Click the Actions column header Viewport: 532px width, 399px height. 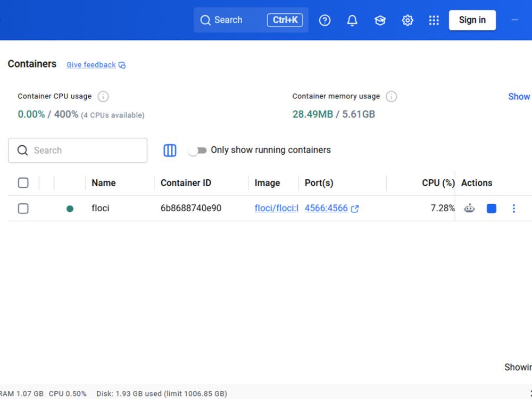pyautogui.click(x=476, y=183)
